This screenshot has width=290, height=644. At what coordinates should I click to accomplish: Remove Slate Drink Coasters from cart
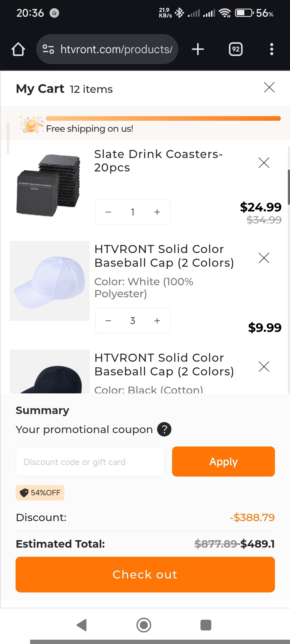point(264,163)
